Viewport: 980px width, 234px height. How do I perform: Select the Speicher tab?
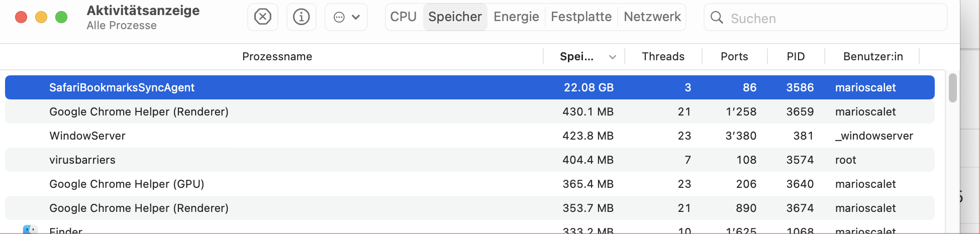pos(455,17)
